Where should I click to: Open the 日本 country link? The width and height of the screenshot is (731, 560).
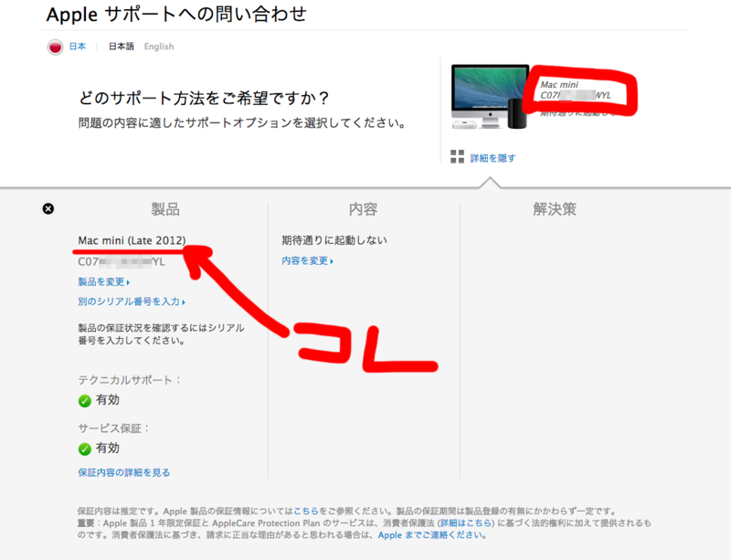click(78, 47)
